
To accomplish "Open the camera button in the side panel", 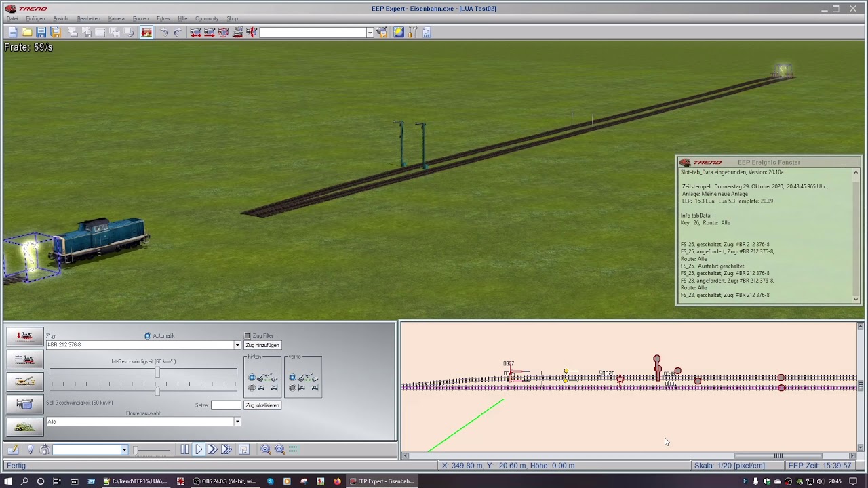I will coord(24,404).
